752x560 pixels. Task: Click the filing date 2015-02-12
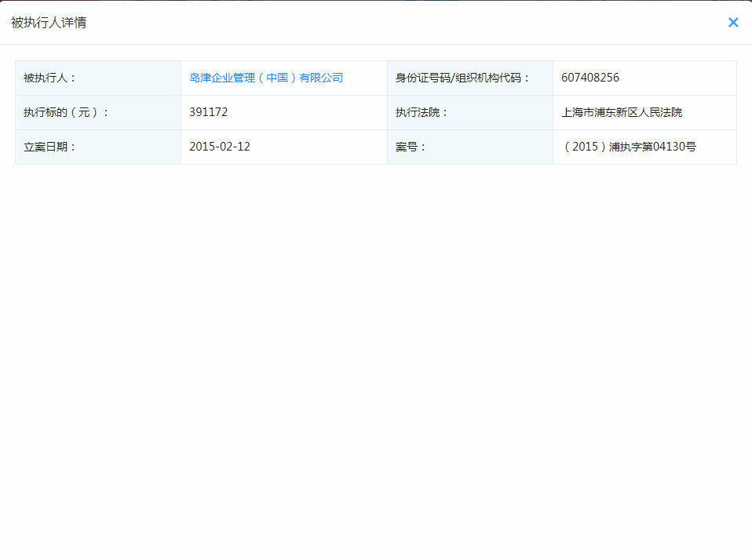(220, 147)
